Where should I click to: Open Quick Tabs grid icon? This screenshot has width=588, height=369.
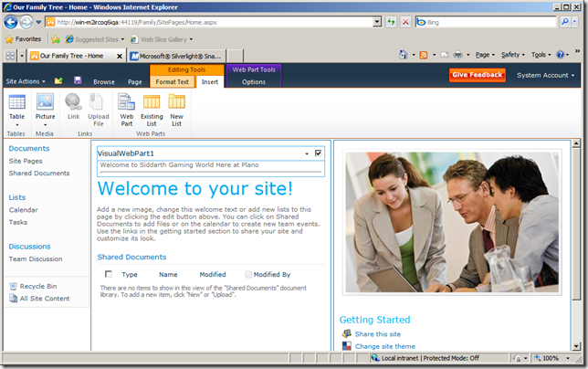[x=10, y=56]
